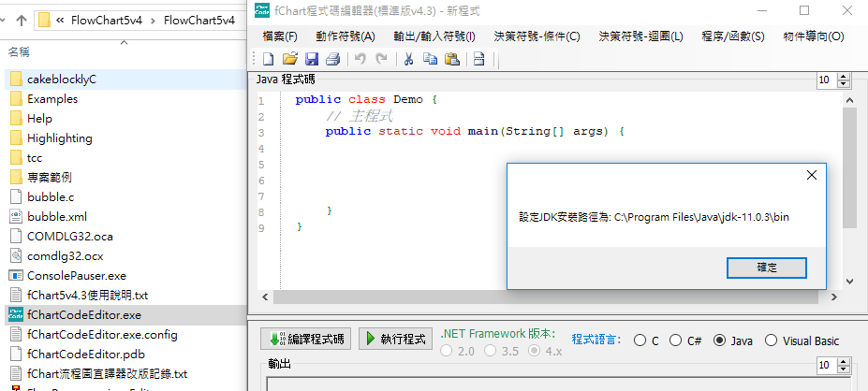Click the Save floppy disk icon
868x391 pixels.
pos(312,60)
